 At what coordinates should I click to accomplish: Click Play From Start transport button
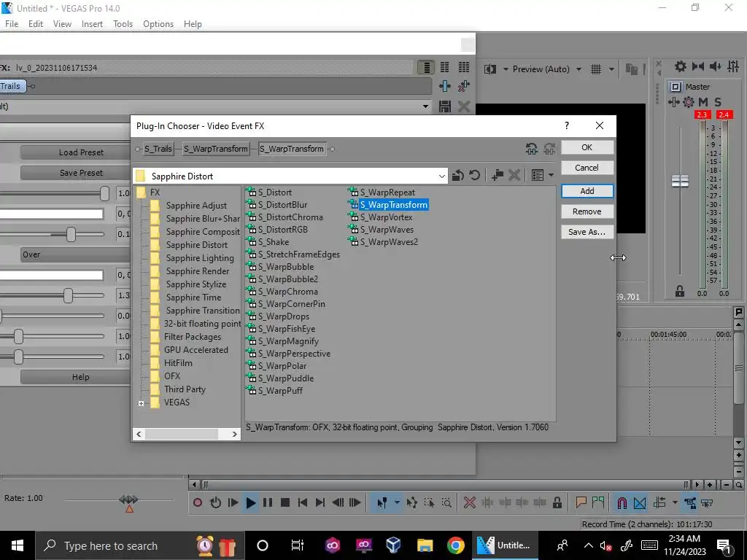pos(233,502)
